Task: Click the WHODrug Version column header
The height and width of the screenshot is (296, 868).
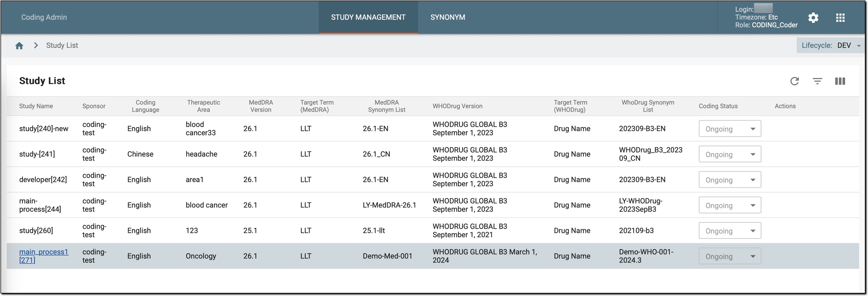Action: 457,106
